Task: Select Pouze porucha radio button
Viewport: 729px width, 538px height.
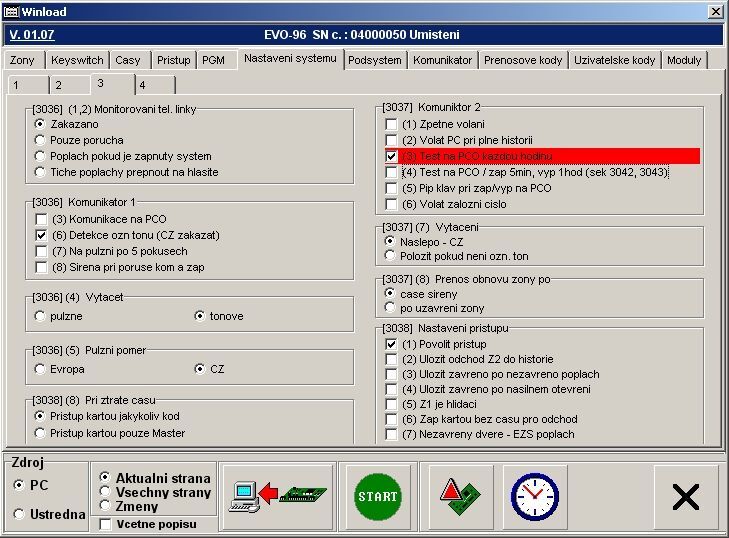Action: 40,140
